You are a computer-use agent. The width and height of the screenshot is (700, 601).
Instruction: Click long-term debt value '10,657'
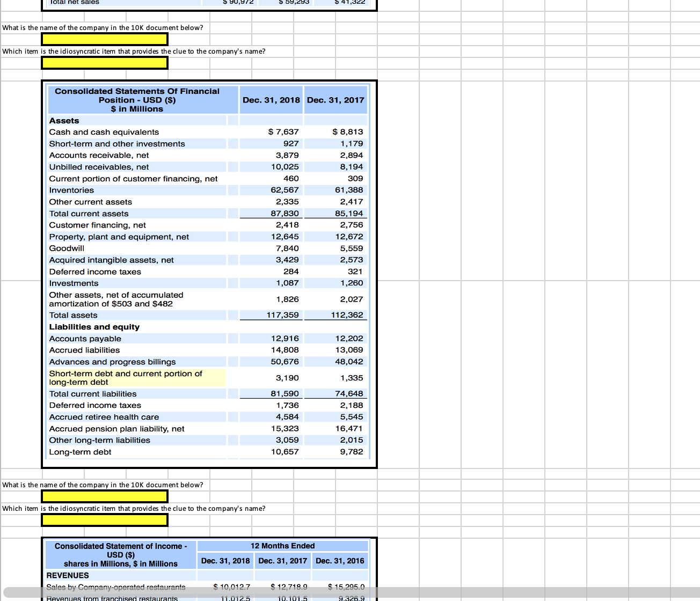coord(285,452)
